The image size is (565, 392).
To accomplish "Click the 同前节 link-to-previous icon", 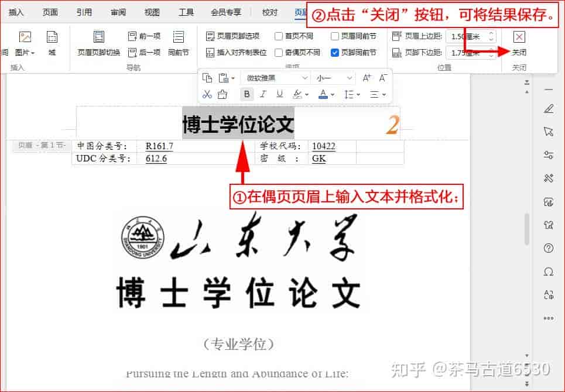I will [179, 37].
